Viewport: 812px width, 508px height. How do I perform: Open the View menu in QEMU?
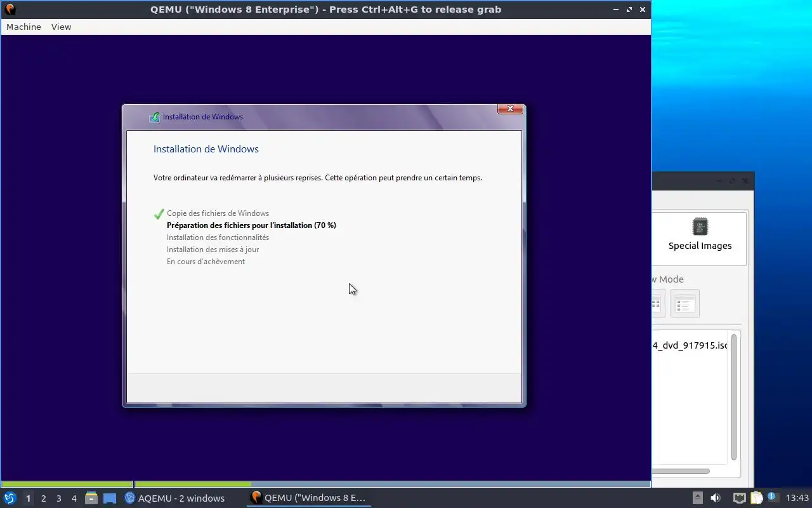[x=61, y=27]
